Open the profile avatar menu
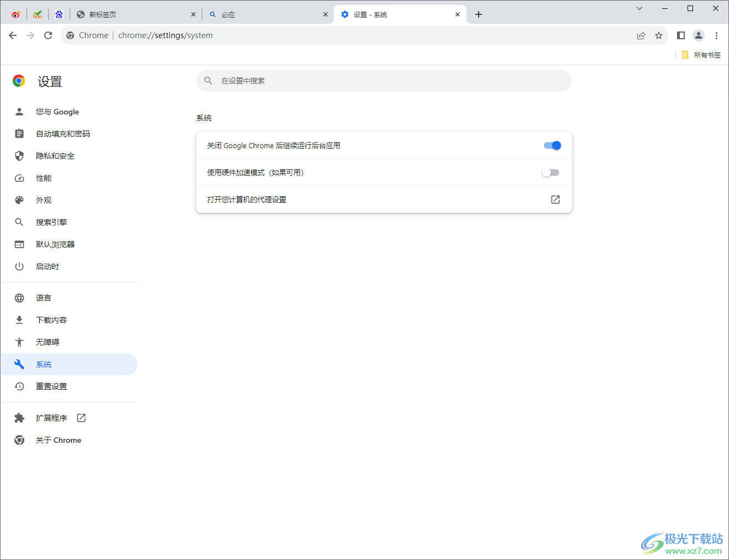 [x=699, y=35]
